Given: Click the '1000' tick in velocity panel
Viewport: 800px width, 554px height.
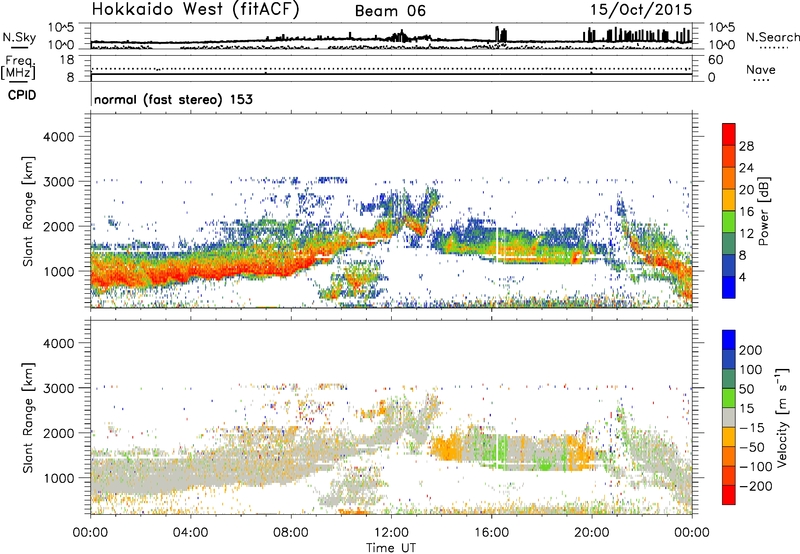Looking at the screenshot, I should [x=58, y=478].
